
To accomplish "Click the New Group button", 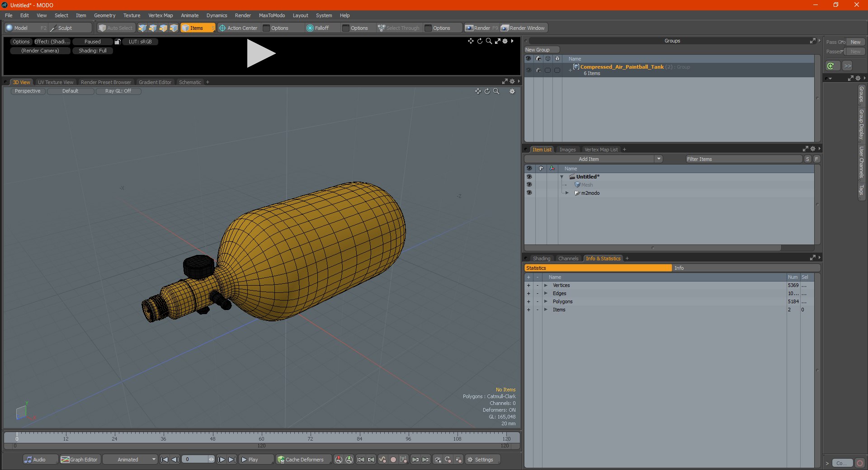I will tap(542, 50).
